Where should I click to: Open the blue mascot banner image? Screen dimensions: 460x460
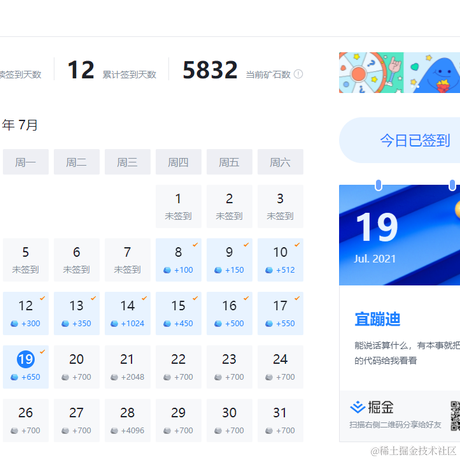tap(432, 72)
